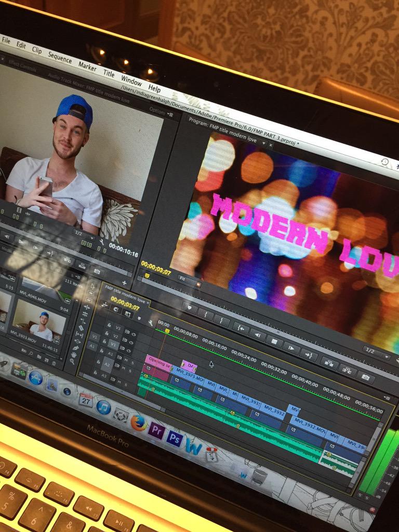Add marker in timeline header
This screenshot has height=532, width=399.
click(x=139, y=318)
